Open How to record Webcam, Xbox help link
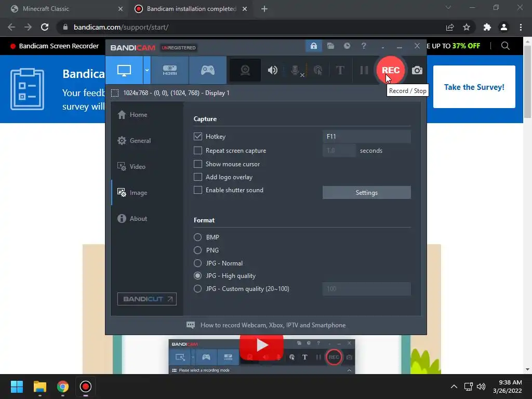 click(273, 325)
